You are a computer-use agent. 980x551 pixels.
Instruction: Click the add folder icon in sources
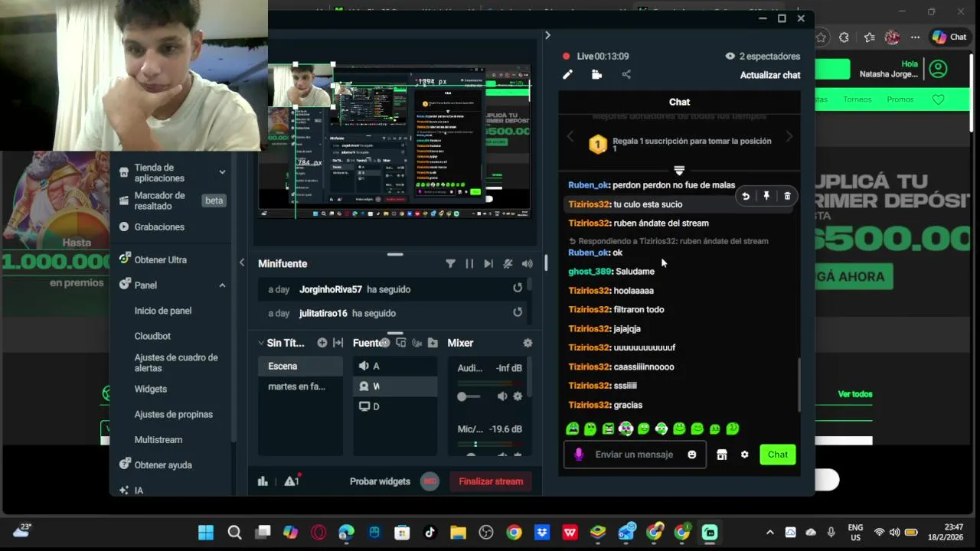coord(433,343)
